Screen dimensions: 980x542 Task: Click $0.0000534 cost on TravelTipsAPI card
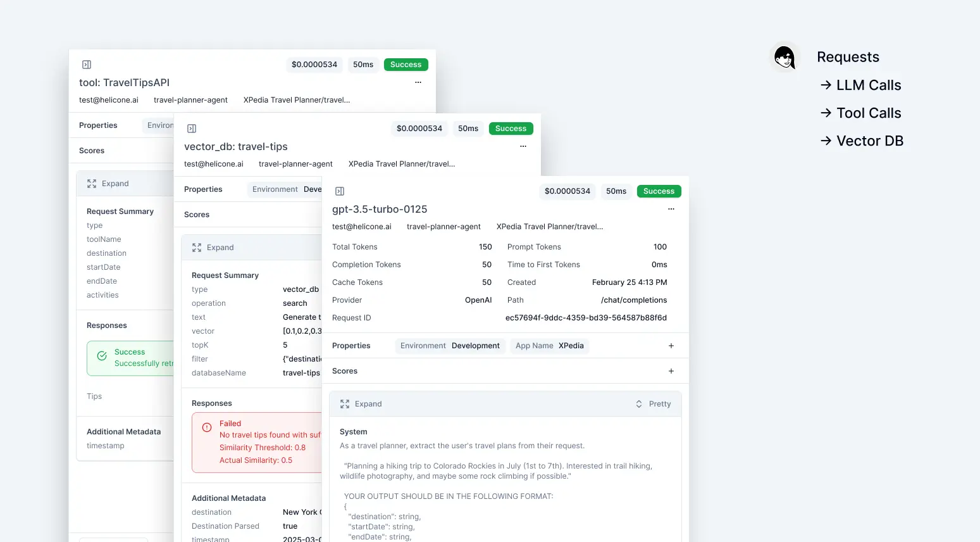pos(314,65)
